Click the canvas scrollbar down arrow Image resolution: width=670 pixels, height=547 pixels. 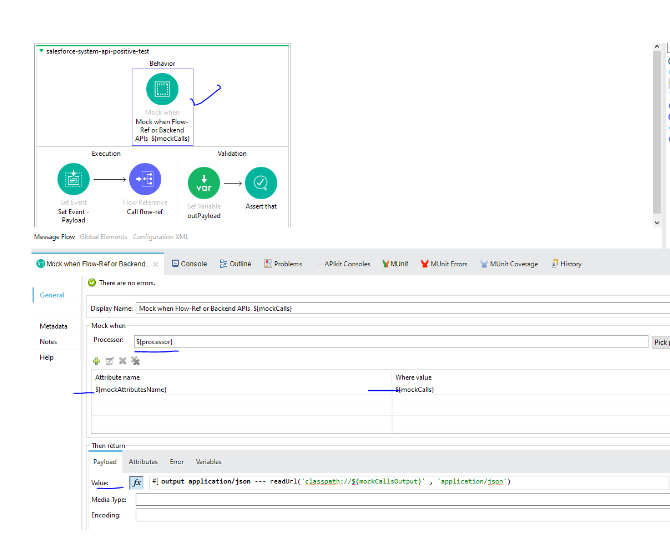657,223
